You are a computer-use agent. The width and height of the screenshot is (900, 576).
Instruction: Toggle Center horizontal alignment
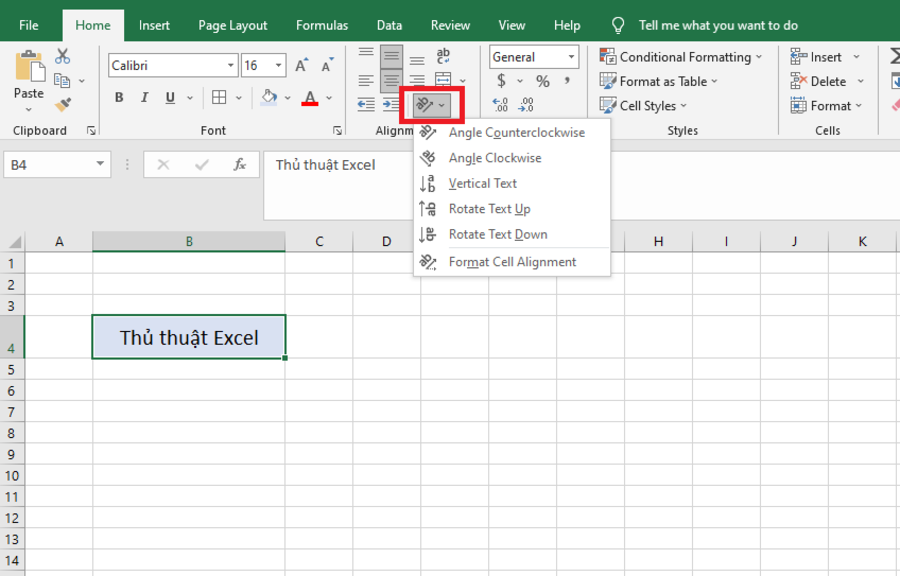point(391,80)
